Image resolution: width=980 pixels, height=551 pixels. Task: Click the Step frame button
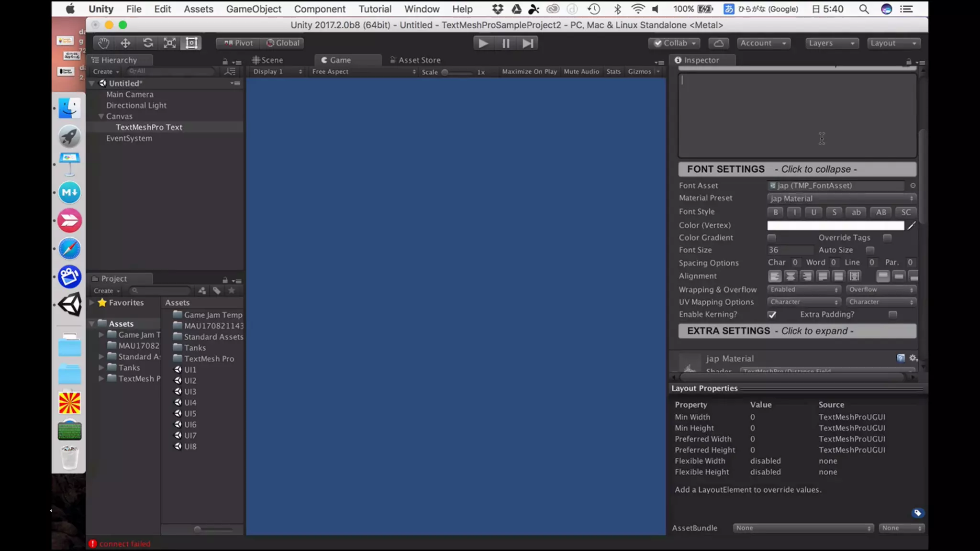point(527,43)
